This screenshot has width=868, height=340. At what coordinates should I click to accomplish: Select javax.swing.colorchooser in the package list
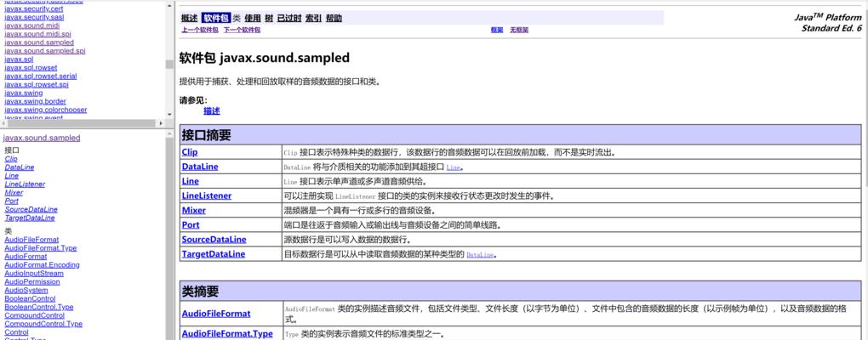45,110
